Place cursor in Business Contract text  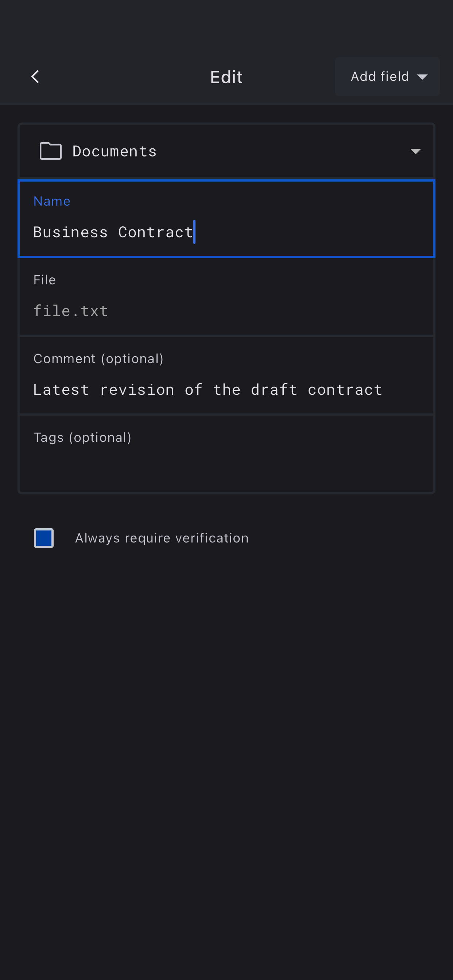[x=113, y=233]
